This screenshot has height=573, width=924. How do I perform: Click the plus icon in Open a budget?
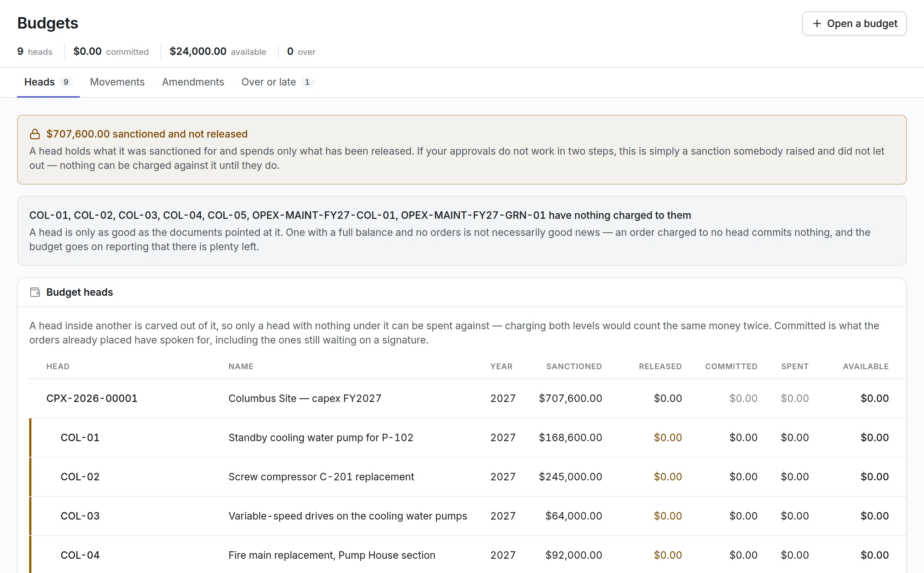click(817, 24)
